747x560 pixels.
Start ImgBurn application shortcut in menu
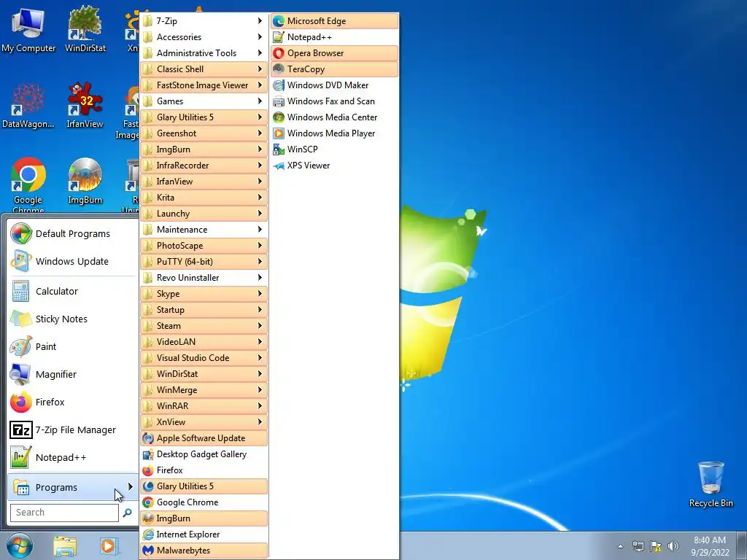[204, 518]
